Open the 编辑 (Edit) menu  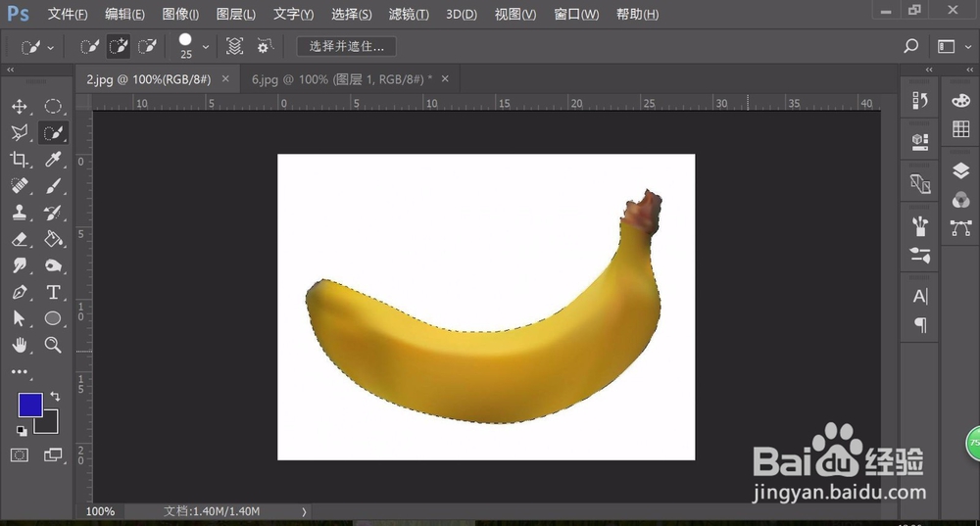[x=124, y=14]
